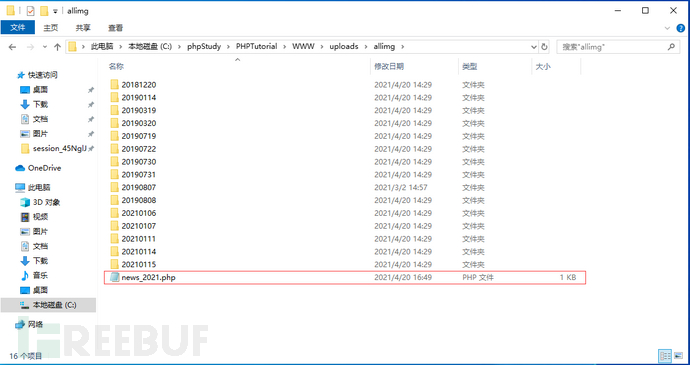
Task: Select the 20190319 folder icon
Action: point(114,110)
